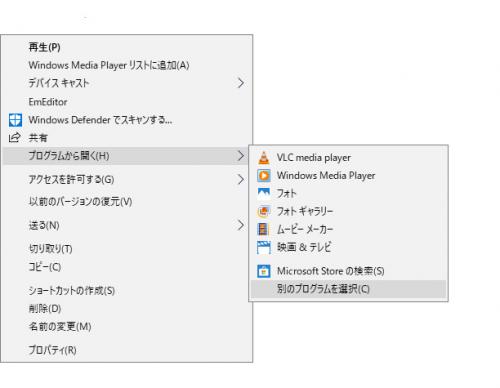Expand the プログラムから開く submenu arrow
500x388 pixels.
click(x=241, y=156)
